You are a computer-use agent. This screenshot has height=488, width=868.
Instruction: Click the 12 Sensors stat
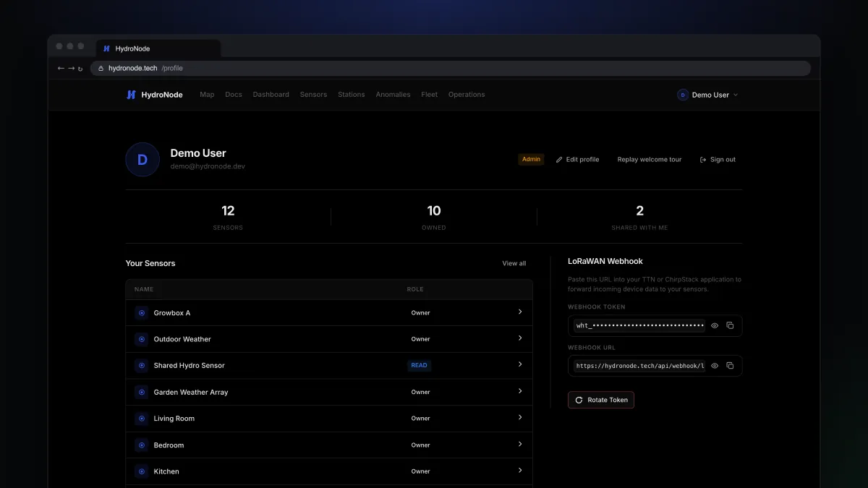click(x=228, y=218)
